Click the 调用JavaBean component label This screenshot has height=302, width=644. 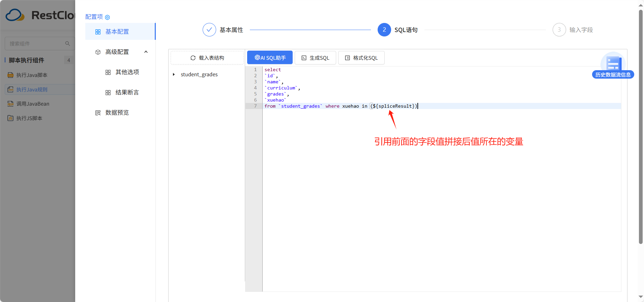[x=33, y=104]
